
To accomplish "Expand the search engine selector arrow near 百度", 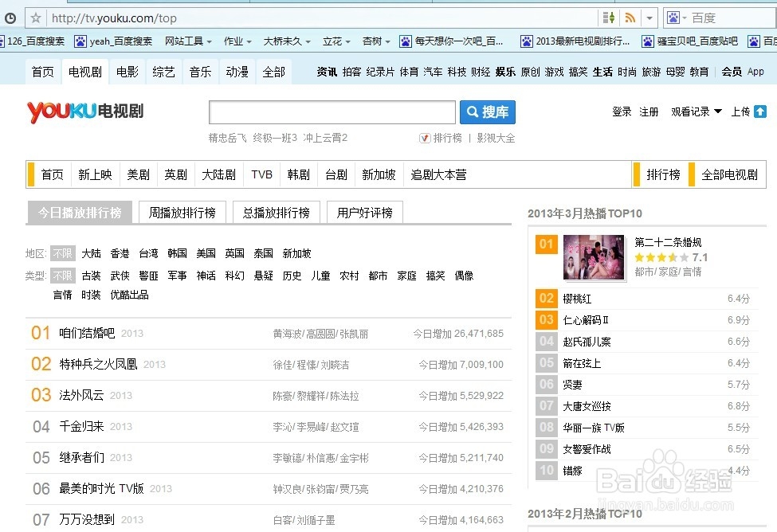I will 685,18.
